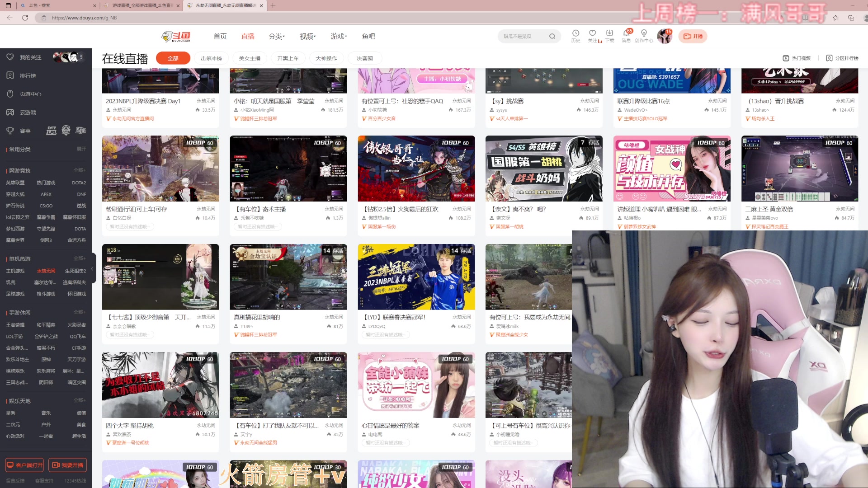Expand the 视频 dropdown menu
This screenshot has width=868, height=488.
(x=307, y=36)
